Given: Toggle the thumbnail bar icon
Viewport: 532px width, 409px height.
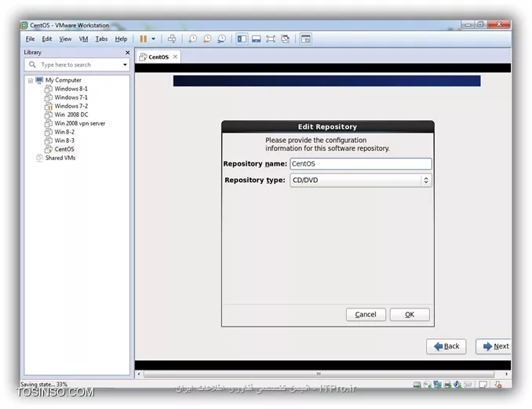Looking at the screenshot, I should 256,39.
